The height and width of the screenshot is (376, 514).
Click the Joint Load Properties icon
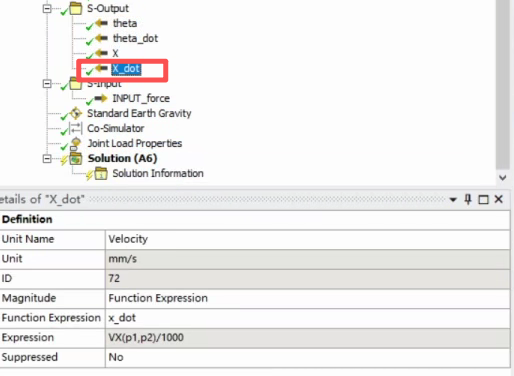coord(76,143)
